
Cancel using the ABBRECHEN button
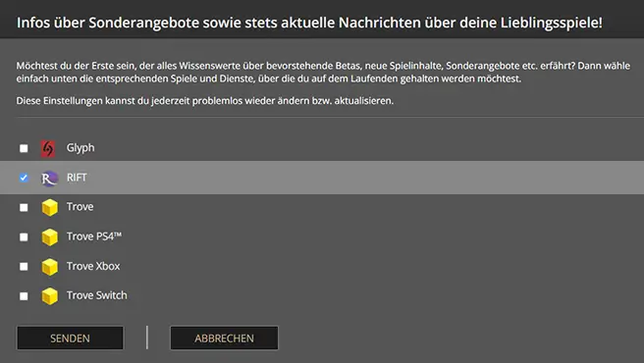[x=224, y=337]
